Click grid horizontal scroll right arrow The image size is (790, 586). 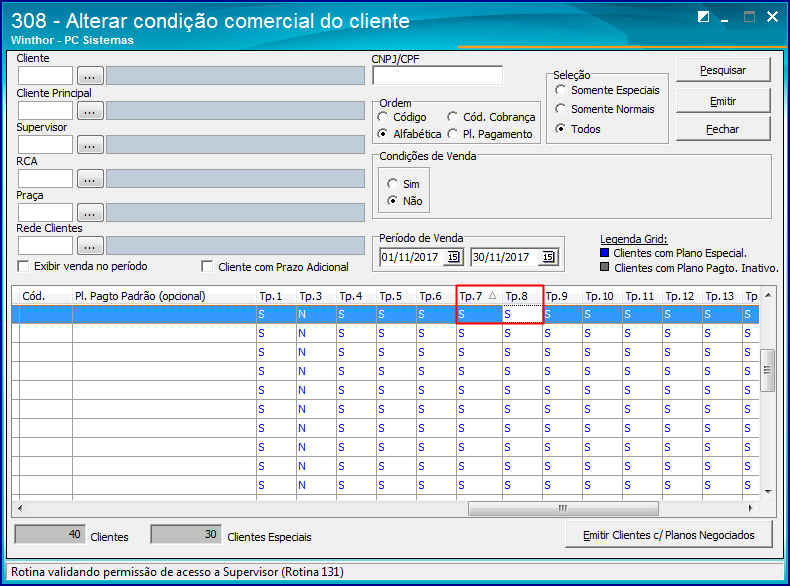coord(751,508)
